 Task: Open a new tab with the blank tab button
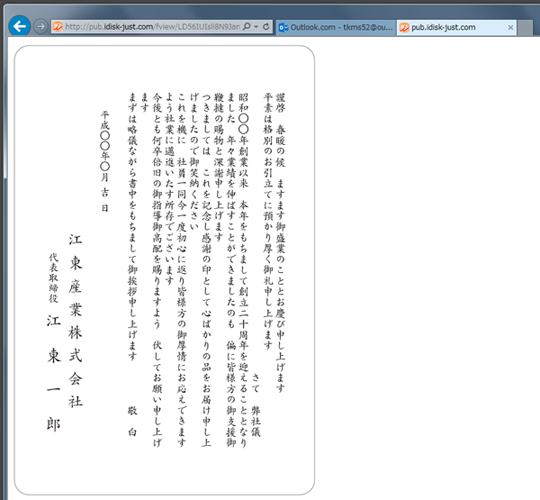(x=525, y=28)
